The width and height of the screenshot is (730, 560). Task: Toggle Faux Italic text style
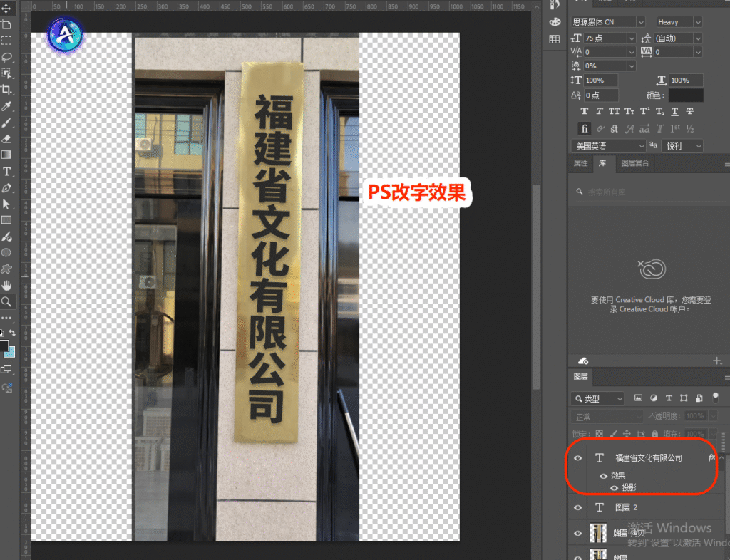599,112
